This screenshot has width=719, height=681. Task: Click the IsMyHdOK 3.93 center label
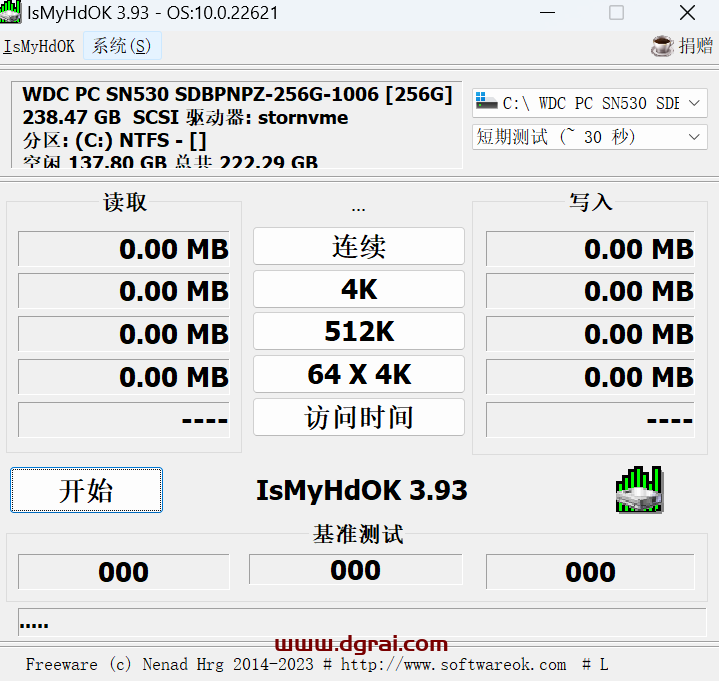[x=361, y=490]
